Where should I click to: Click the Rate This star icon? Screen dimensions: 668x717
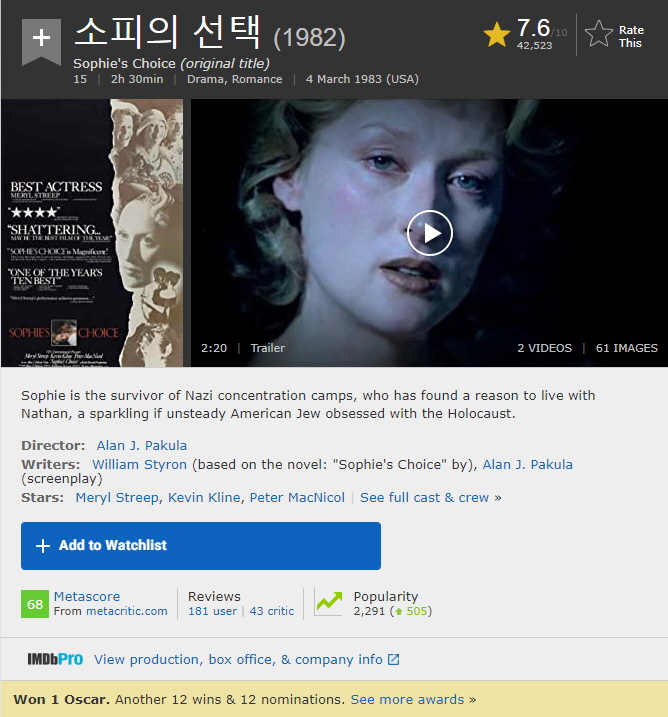coord(599,35)
